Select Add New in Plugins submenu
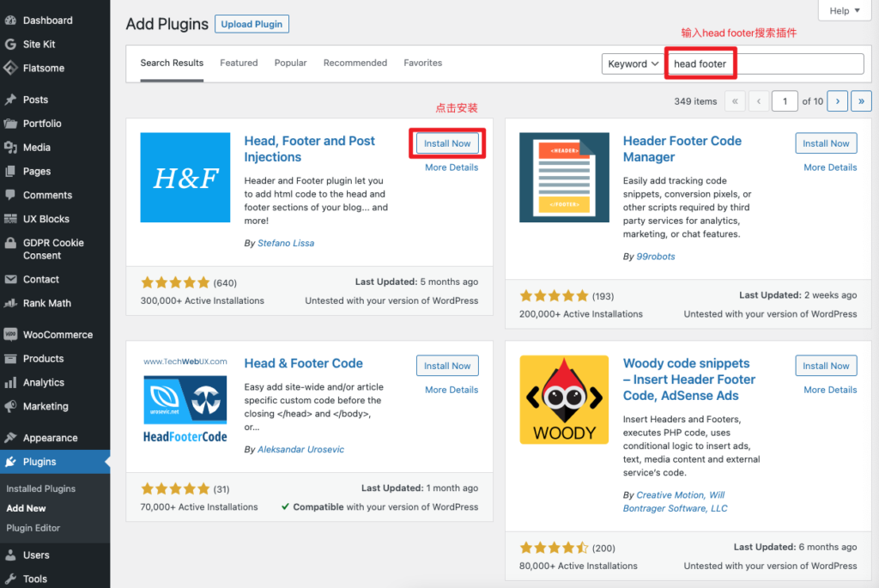 click(x=26, y=508)
